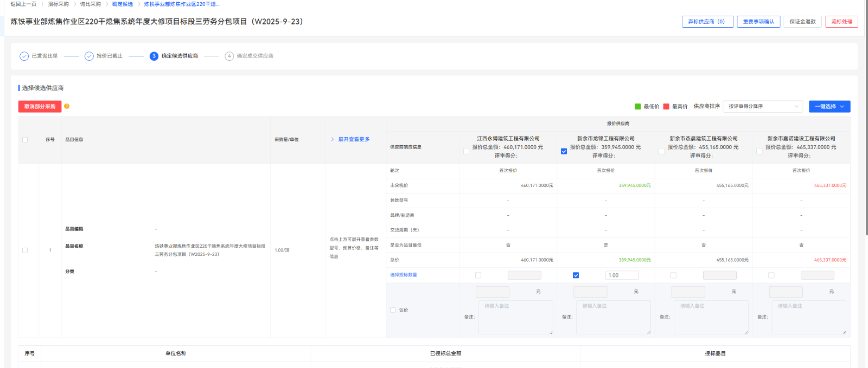Open 弃标供应商 (0) button

pos(707,22)
